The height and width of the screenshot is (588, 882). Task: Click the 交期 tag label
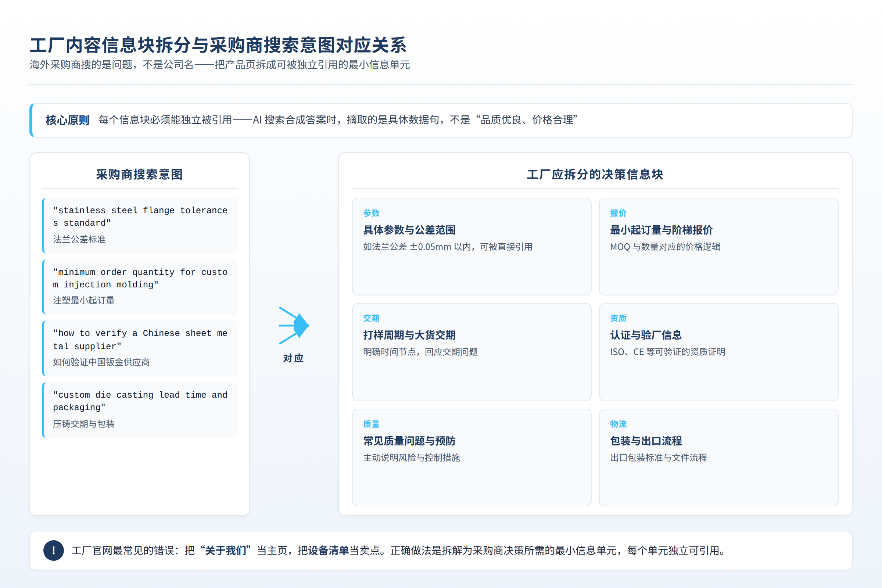coord(371,318)
